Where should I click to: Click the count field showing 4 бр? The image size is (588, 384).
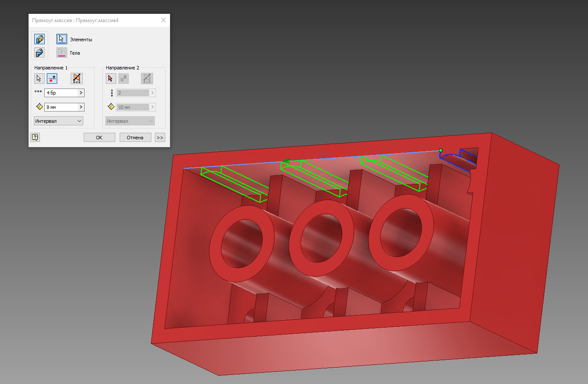[x=61, y=93]
